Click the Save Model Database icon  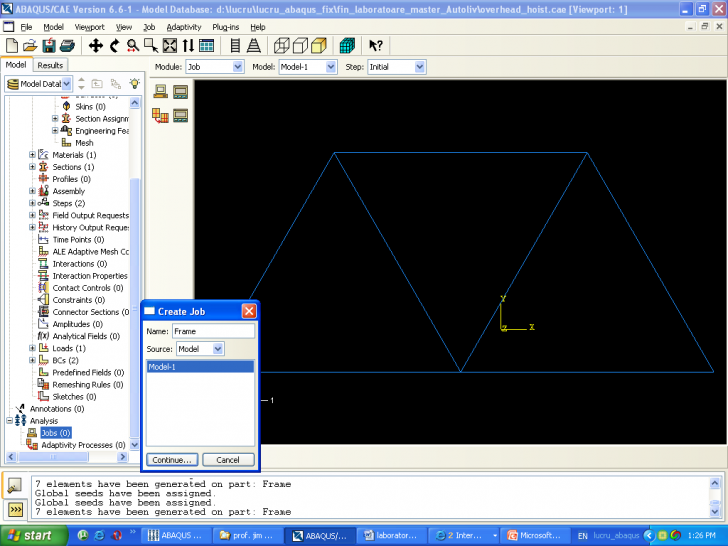pos(48,46)
